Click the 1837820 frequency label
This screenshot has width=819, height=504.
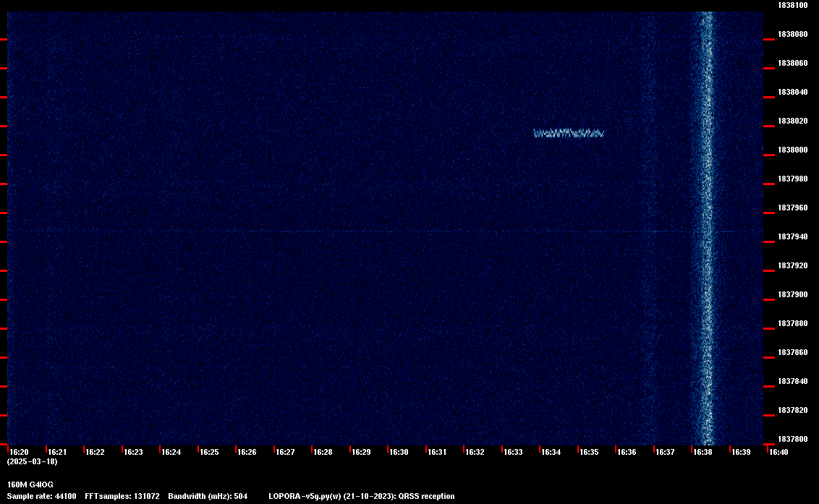(793, 410)
